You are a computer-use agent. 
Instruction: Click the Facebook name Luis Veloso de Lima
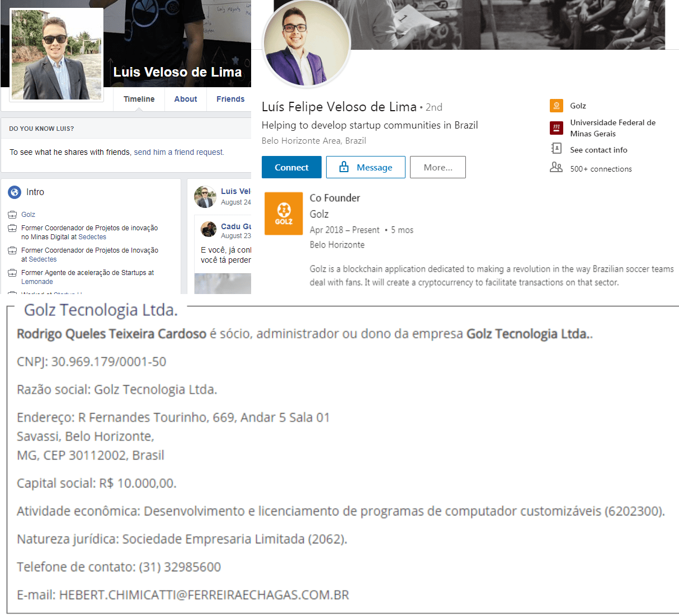(x=177, y=72)
